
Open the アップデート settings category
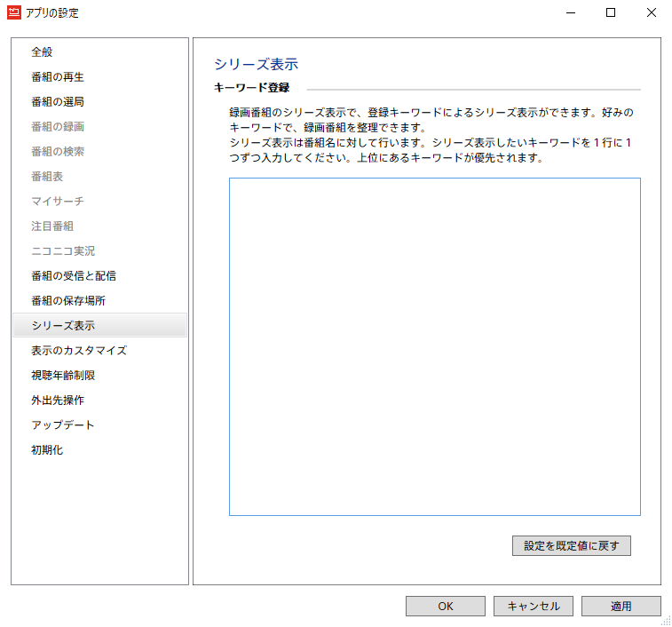click(x=63, y=425)
